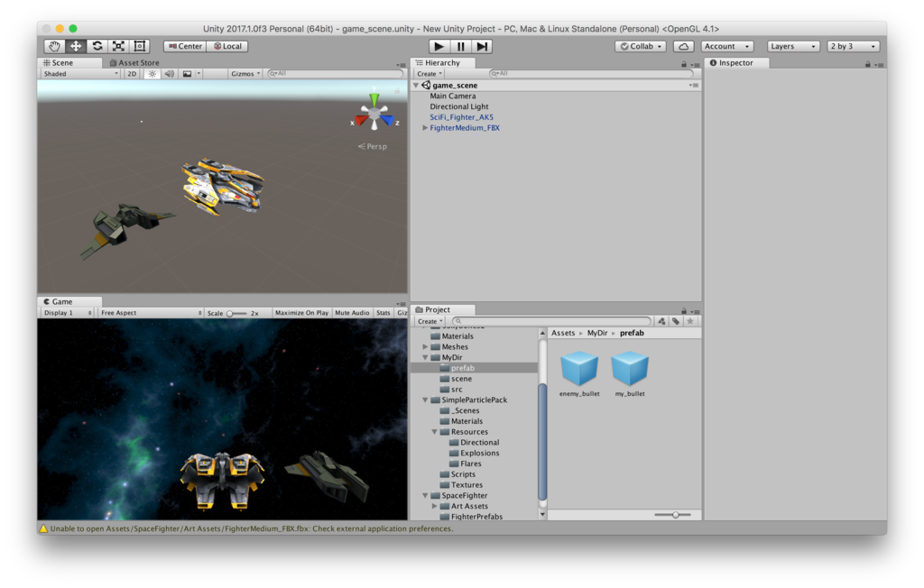Select the enemy_bullet prefab
This screenshot has height=588, width=924.
(579, 373)
